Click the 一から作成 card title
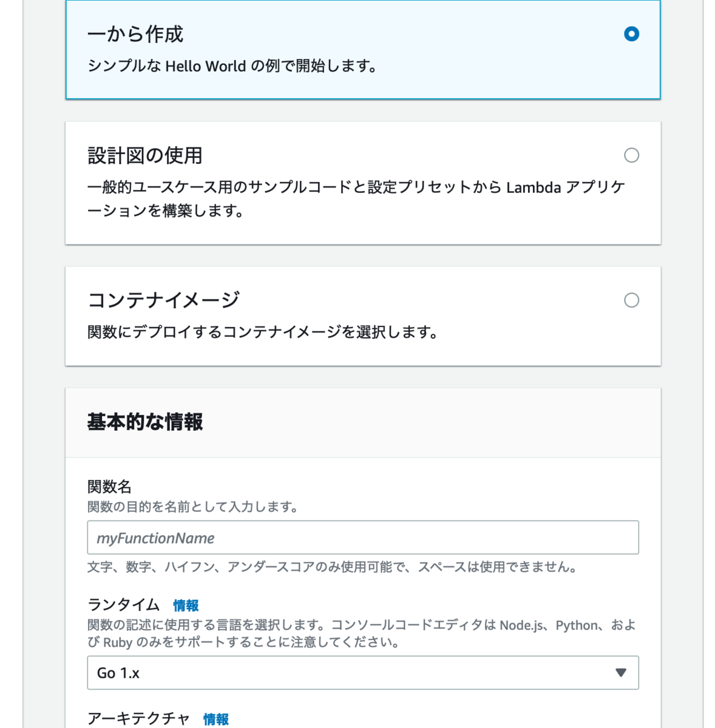Image resolution: width=715 pixels, height=728 pixels. [135, 35]
